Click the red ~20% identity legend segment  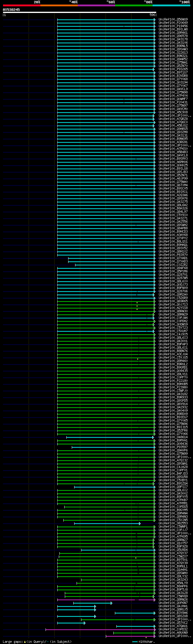[x=22, y=5]
